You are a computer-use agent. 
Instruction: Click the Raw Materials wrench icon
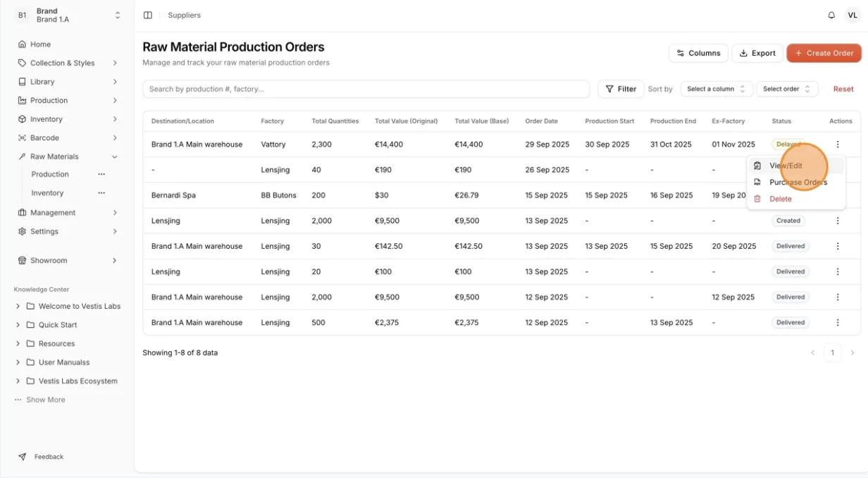tap(22, 157)
